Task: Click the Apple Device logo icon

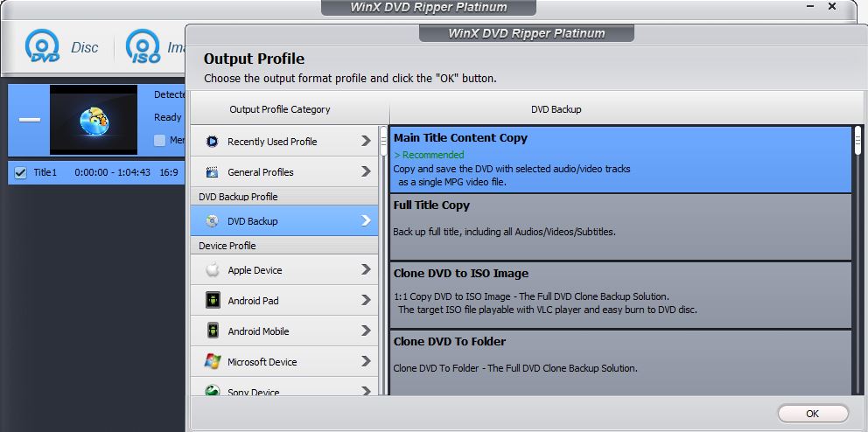Action: pos(212,270)
